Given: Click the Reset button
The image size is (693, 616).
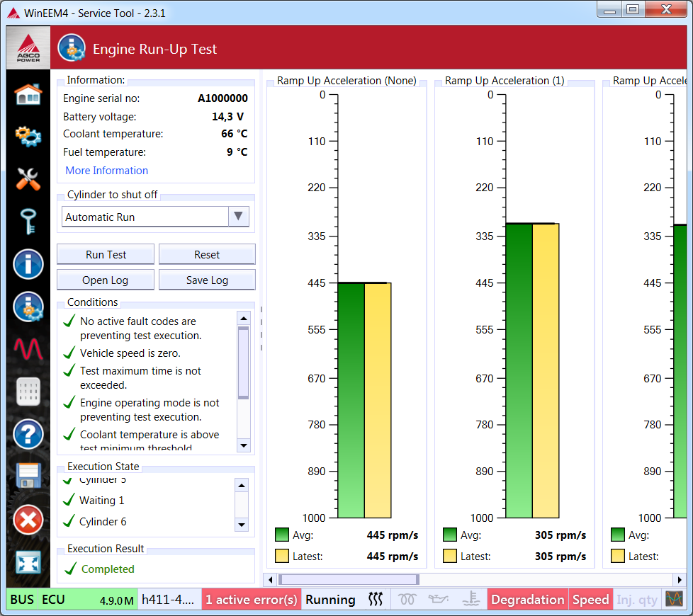Looking at the screenshot, I should coord(207,255).
